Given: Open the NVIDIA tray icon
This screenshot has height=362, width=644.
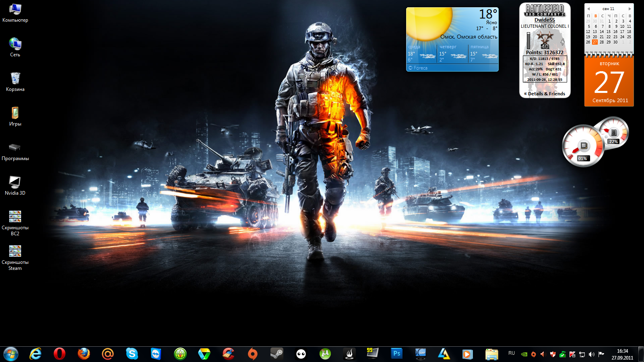Looking at the screenshot, I should coord(524,354).
